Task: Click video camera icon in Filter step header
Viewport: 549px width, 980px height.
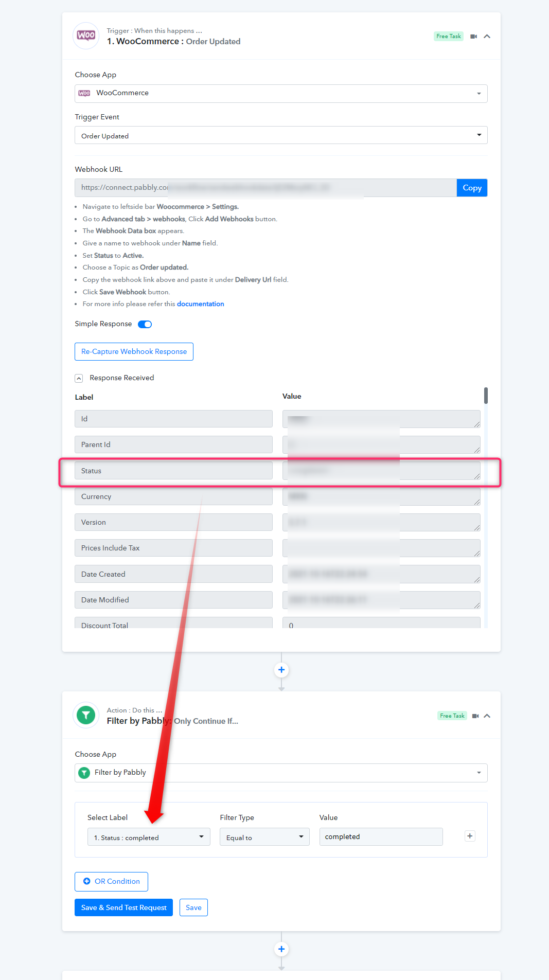Action: pyautogui.click(x=475, y=716)
